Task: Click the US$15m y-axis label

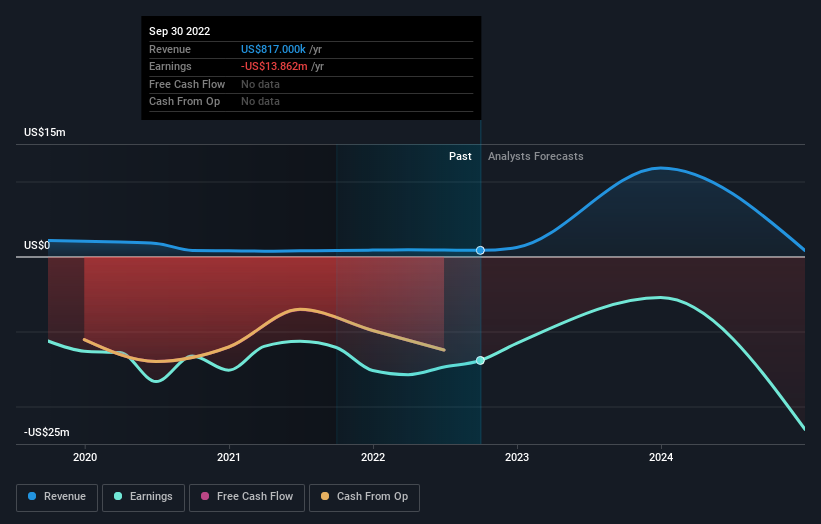Action: 45,132
